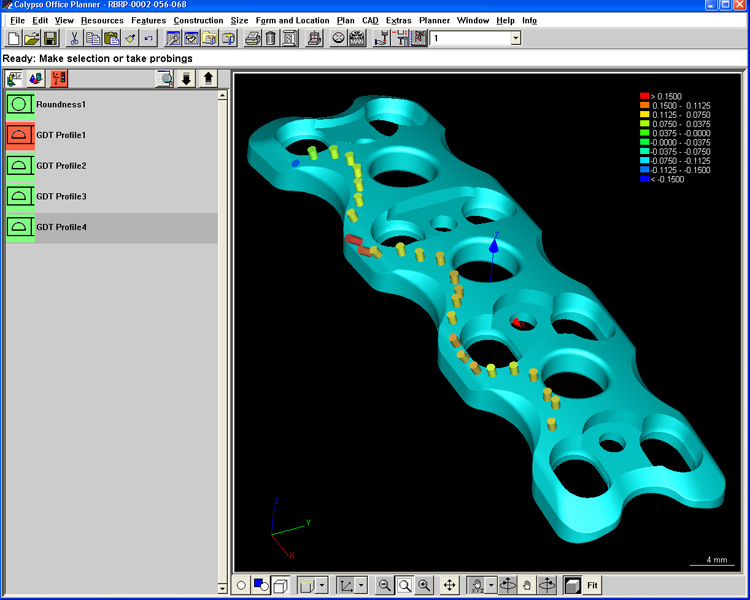750x600 pixels.
Task: Toggle the right rotate-about-axis icon
Action: point(547,585)
